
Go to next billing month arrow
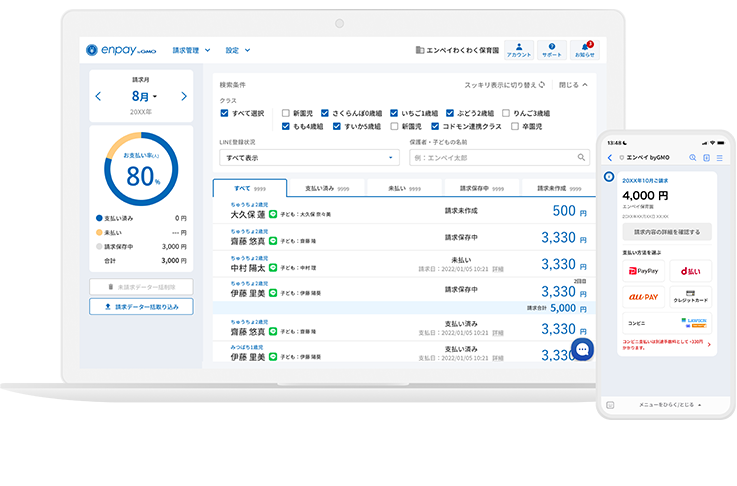(x=184, y=96)
